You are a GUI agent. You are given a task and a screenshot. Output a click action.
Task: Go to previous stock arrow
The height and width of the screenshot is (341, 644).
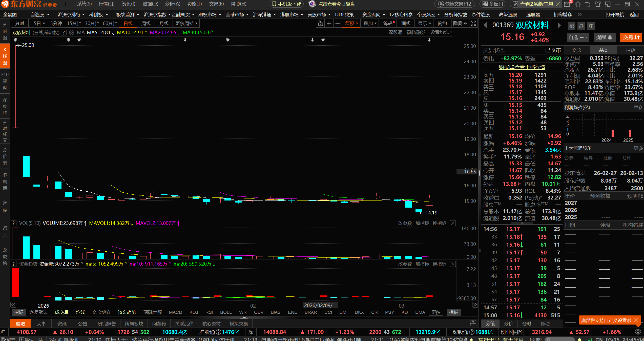point(485,25)
